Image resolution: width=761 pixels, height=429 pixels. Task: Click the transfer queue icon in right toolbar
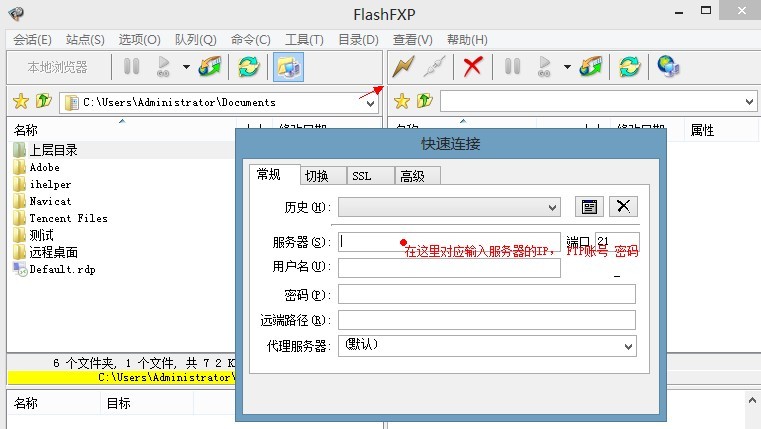coord(591,66)
